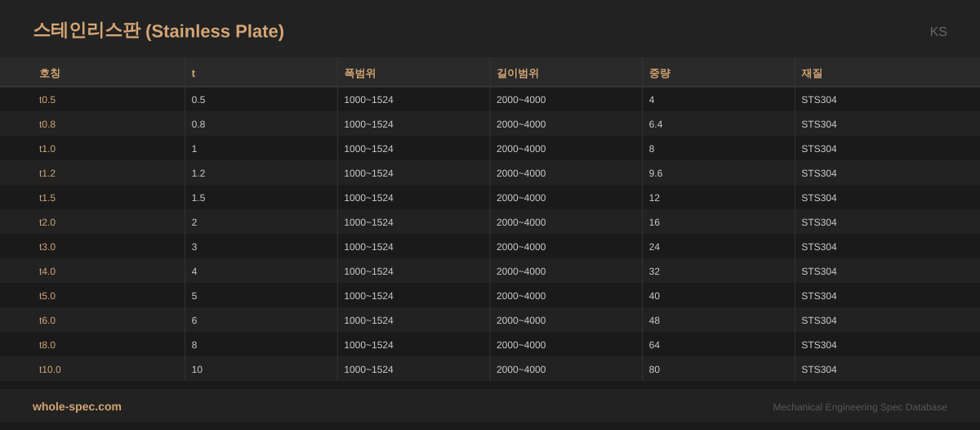Select the weight value 80 cell

(654, 370)
